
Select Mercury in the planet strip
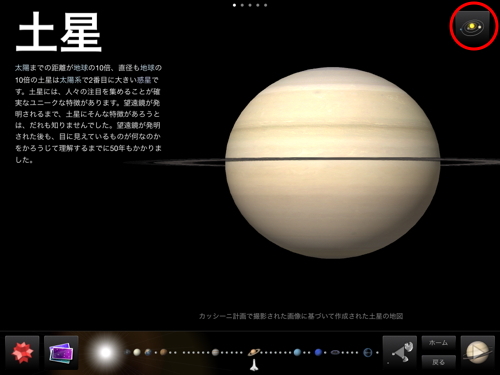pyautogui.click(x=128, y=352)
